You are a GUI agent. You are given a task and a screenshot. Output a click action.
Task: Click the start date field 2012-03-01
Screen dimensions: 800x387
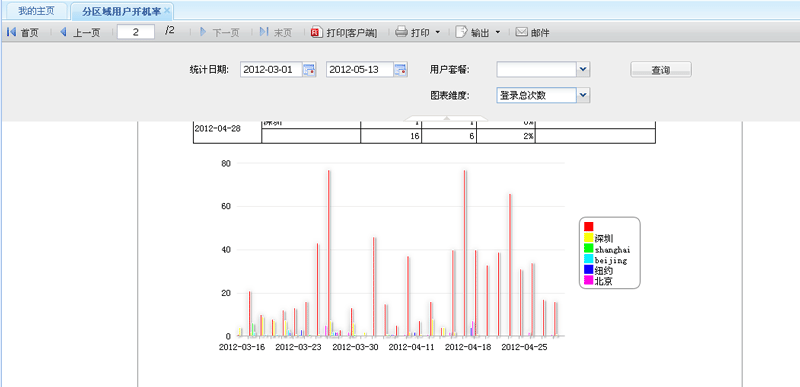[271, 70]
